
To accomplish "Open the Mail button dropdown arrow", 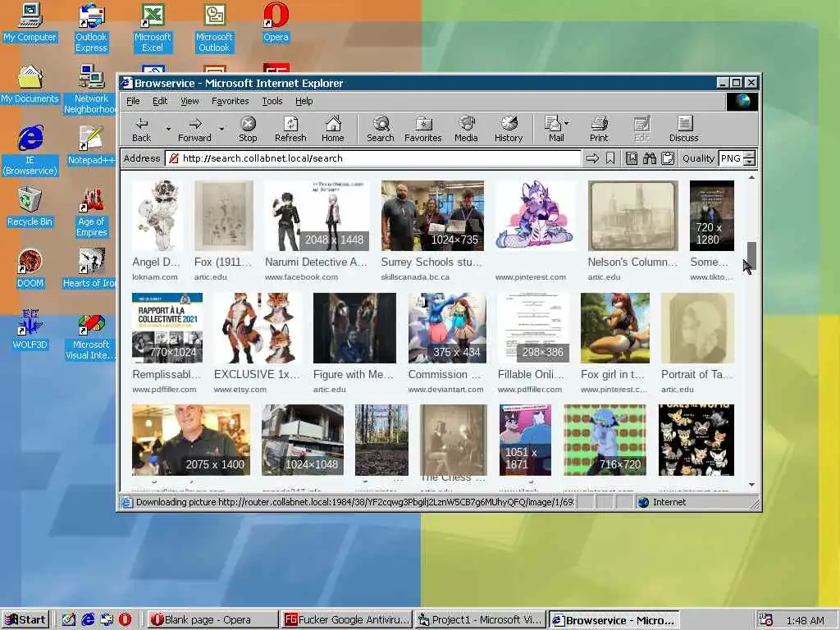I will pos(567,123).
